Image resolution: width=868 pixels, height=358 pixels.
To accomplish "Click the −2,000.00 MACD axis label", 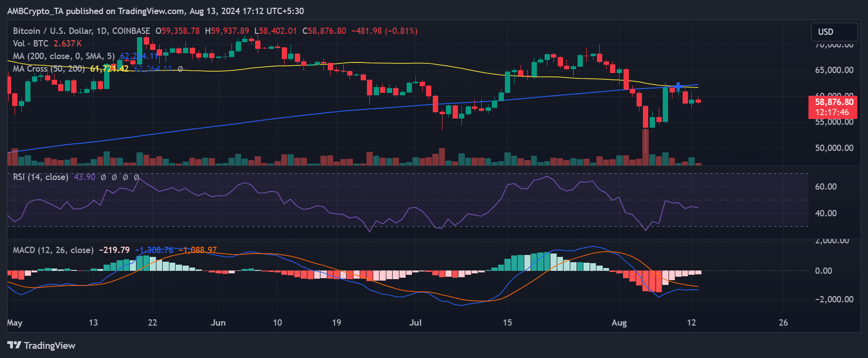I will coord(834,299).
